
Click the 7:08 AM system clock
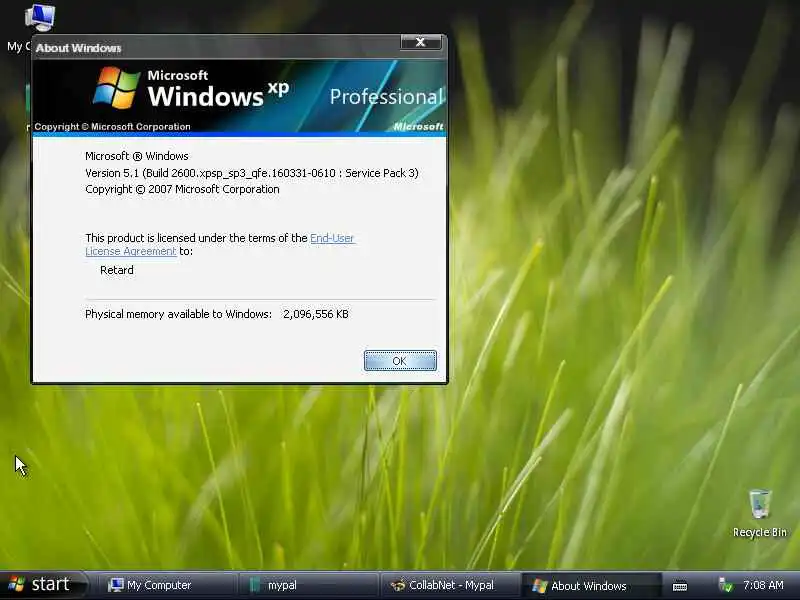[x=763, y=585]
